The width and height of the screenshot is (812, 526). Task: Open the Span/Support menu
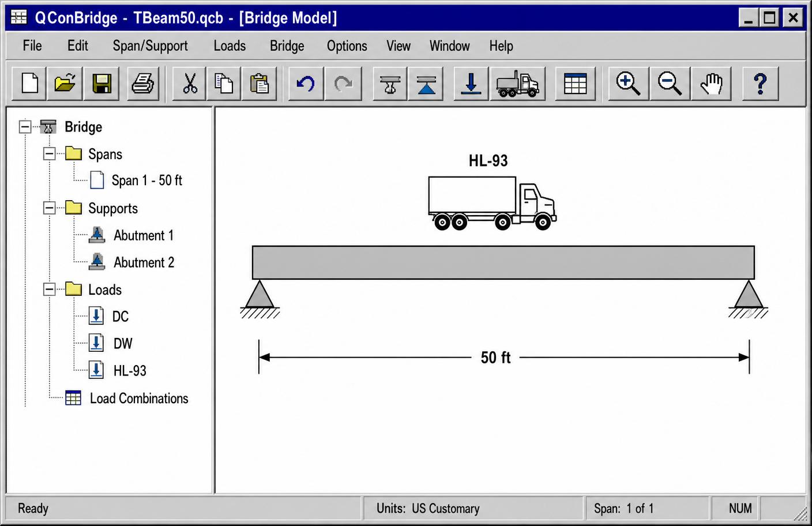[x=150, y=46]
